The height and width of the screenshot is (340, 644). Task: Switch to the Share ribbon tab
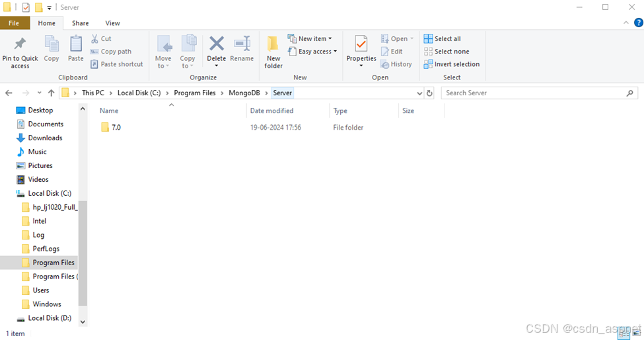(x=80, y=23)
